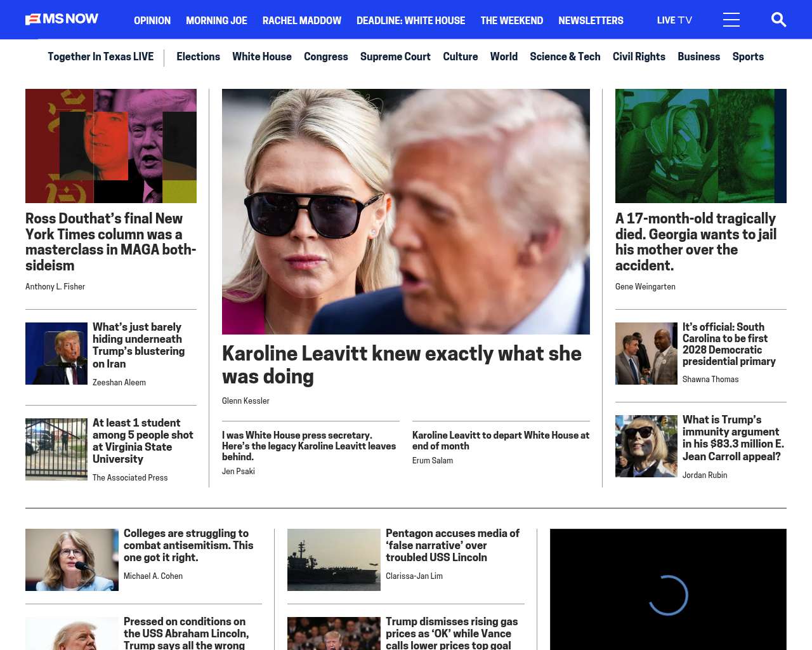Open Trump Iran article thumbnail
812x650 pixels.
click(56, 354)
